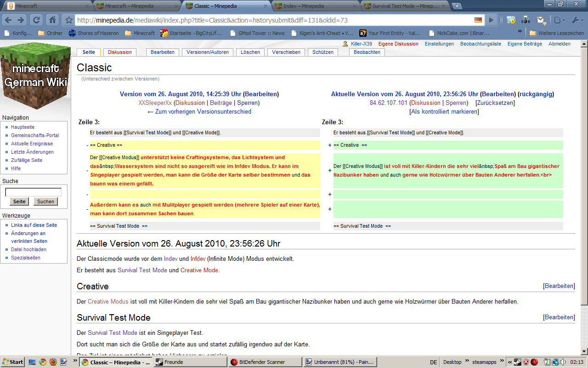
Task: Open the Weitere Lesezeichen bookmarks folder
Action: 556,33
